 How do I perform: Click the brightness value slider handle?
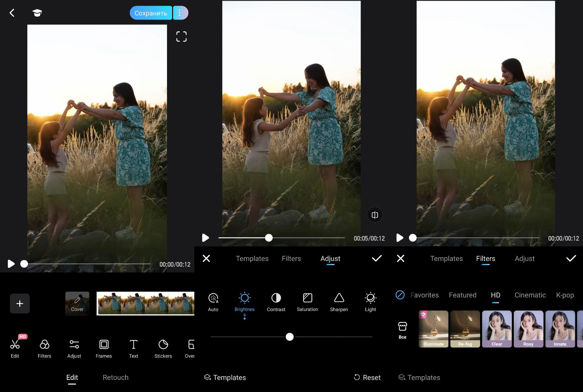tap(290, 337)
